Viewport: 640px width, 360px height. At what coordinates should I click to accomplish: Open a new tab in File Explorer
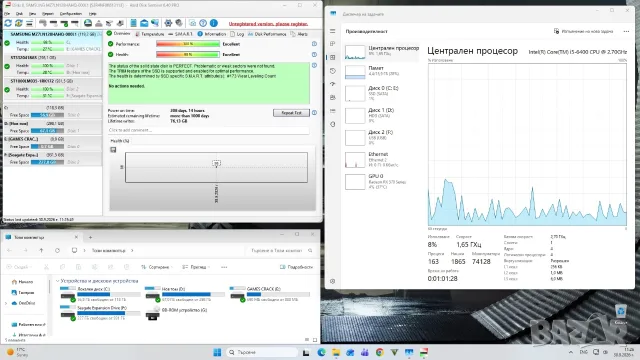point(90,237)
